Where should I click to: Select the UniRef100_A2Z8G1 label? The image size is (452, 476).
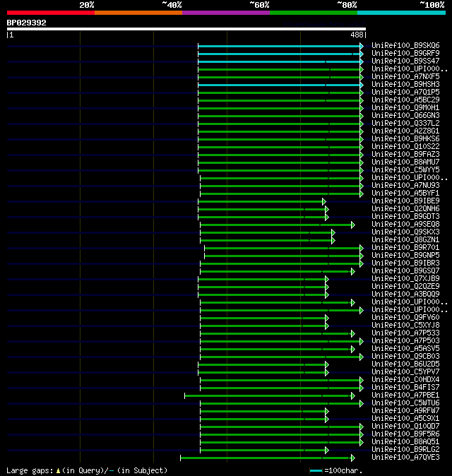click(405, 131)
